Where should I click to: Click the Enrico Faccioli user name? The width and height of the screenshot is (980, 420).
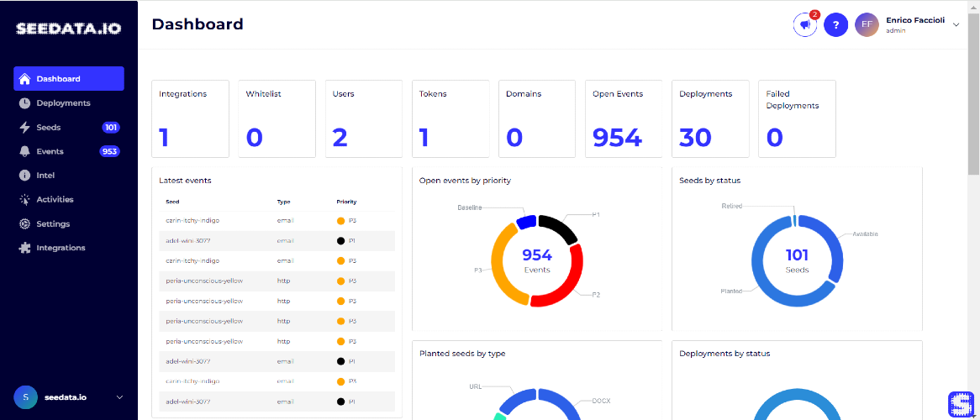pos(915,21)
